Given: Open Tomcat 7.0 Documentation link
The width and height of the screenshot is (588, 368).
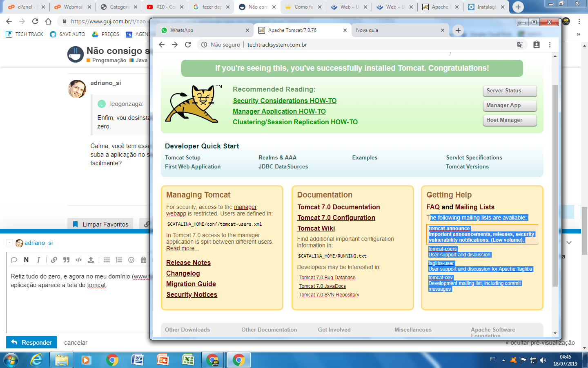Looking at the screenshot, I should tap(339, 207).
